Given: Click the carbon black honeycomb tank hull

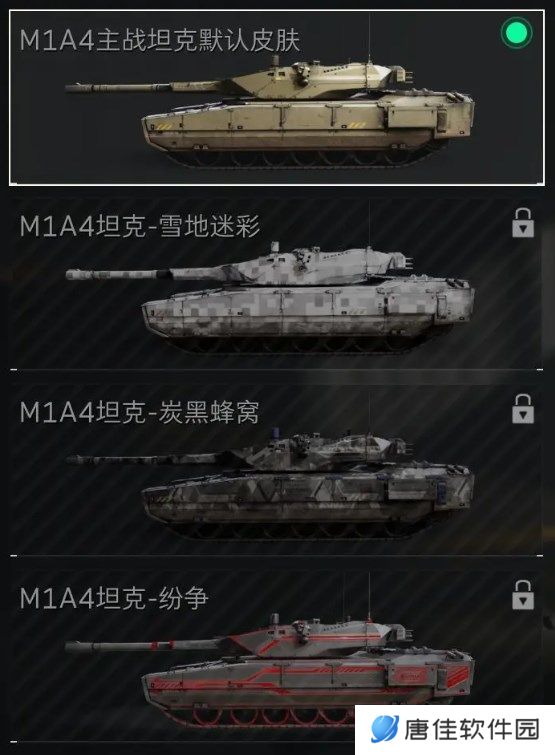Looking at the screenshot, I should pos(308,495).
